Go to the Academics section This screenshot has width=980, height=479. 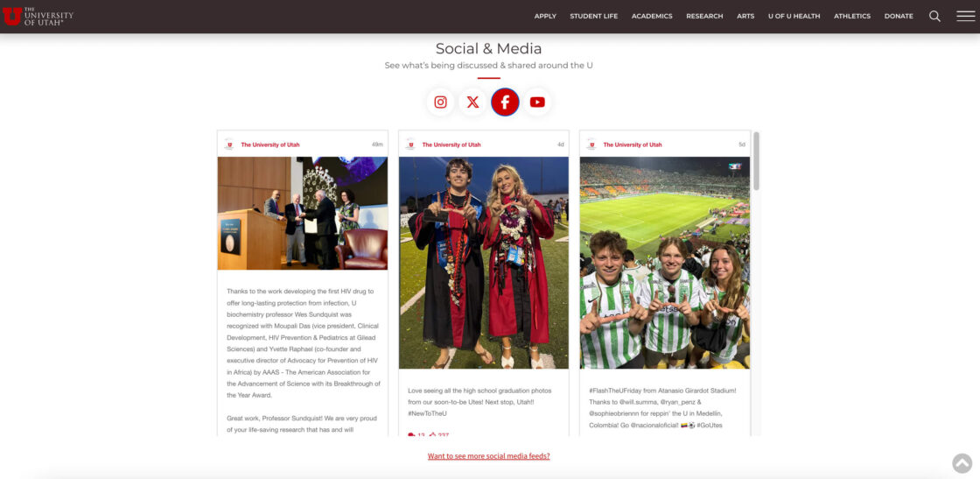tap(652, 17)
